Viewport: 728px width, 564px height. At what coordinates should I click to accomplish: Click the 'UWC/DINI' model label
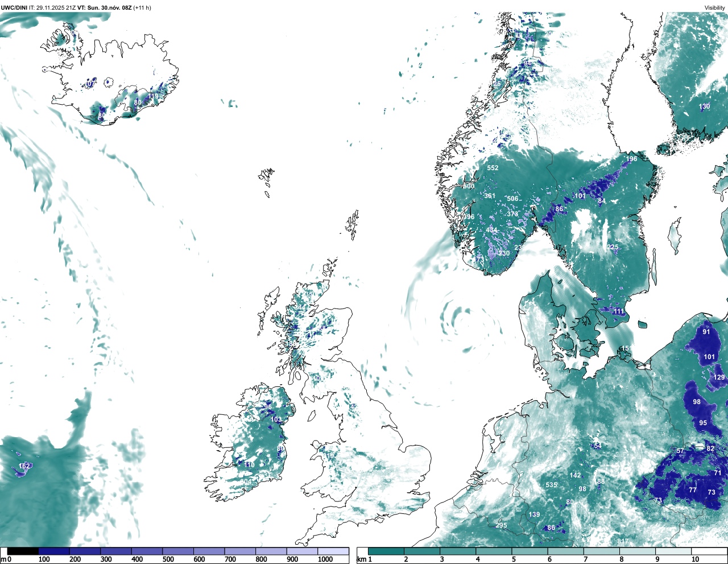(14, 8)
